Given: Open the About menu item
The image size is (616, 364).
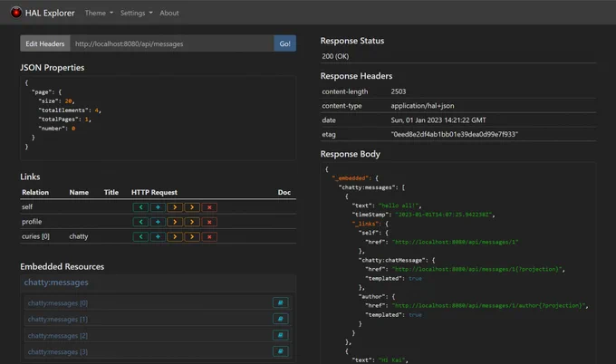Looking at the screenshot, I should pos(169,13).
